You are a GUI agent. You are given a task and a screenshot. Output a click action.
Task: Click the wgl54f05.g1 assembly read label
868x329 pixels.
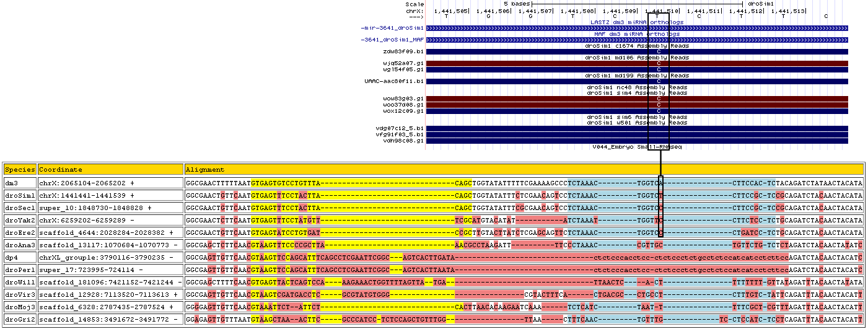(x=403, y=69)
